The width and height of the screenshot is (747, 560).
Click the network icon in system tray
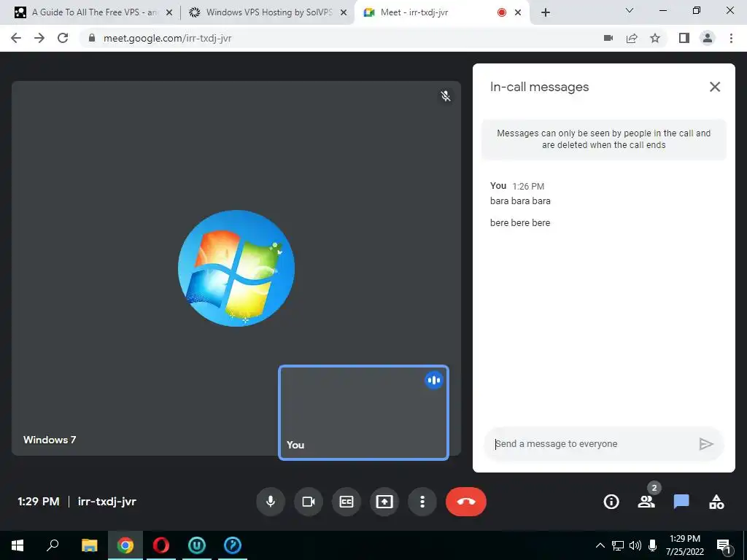618,545
